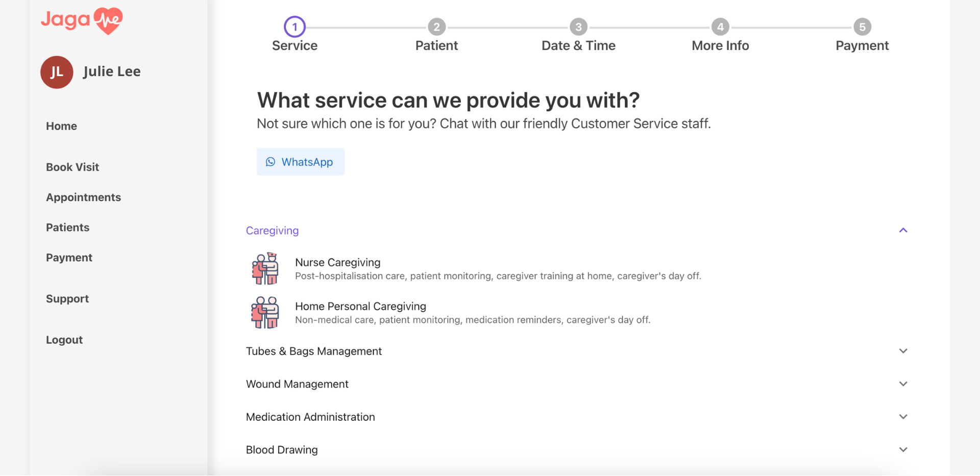Click the step 1 Service circle
Screen dimensions: 980x476
coord(295,27)
